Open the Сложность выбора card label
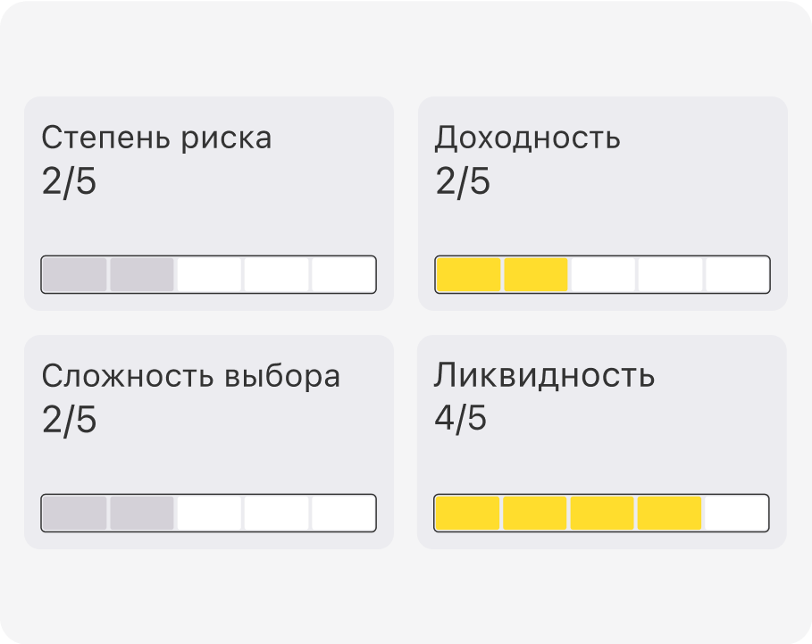 pos(190,376)
